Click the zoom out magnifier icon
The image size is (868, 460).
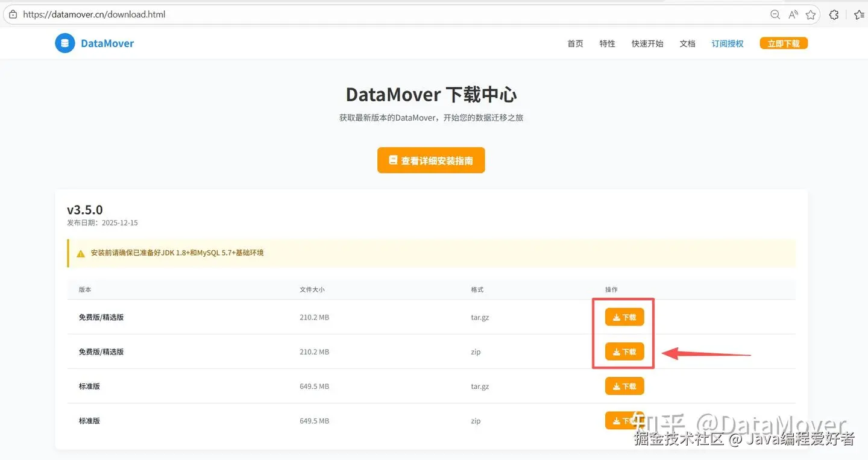tap(775, 14)
